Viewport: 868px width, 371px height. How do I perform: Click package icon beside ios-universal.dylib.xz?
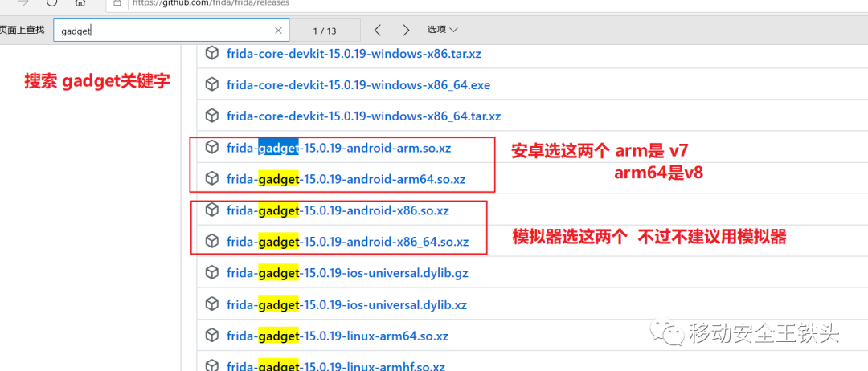point(211,304)
